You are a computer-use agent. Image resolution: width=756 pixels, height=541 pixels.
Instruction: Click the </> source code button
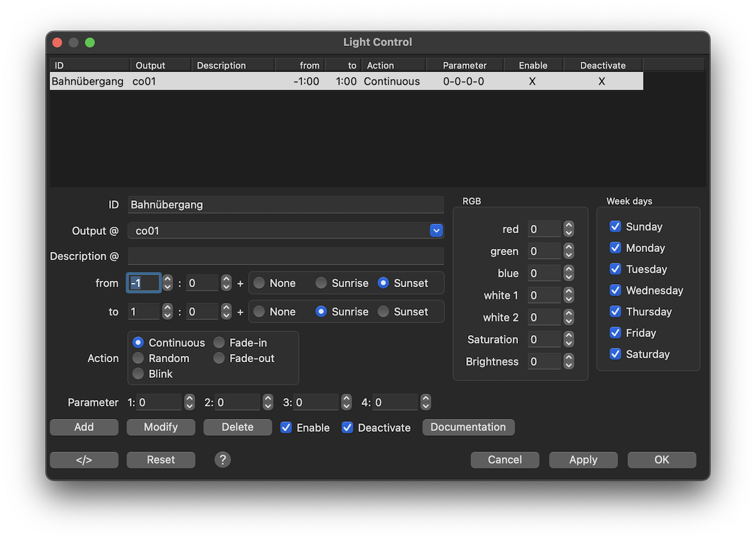84,460
